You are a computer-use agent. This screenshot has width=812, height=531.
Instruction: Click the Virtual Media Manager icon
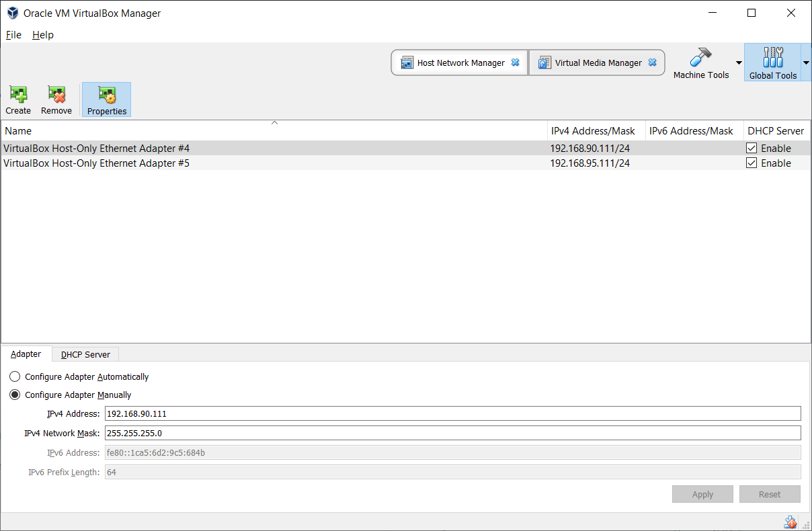pyautogui.click(x=544, y=63)
